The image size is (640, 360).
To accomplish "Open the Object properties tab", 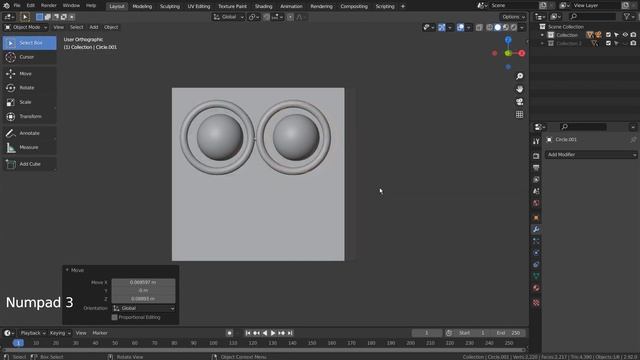I will point(536,218).
